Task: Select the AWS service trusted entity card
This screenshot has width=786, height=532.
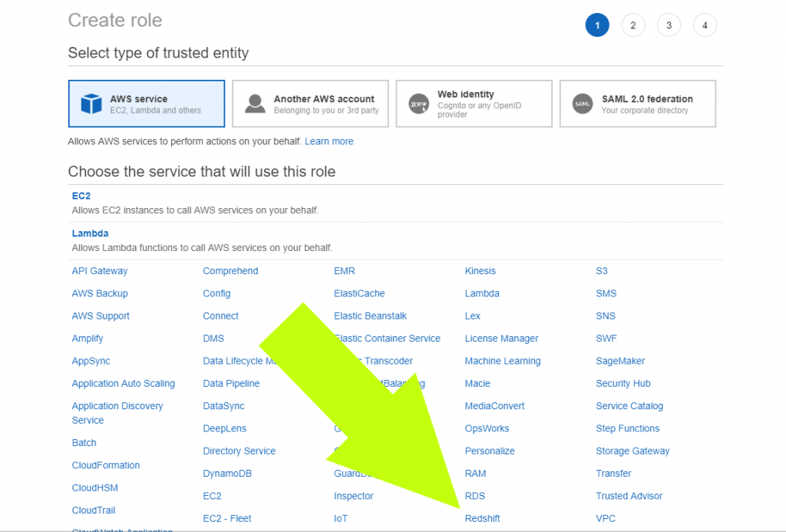Action: pyautogui.click(x=147, y=104)
